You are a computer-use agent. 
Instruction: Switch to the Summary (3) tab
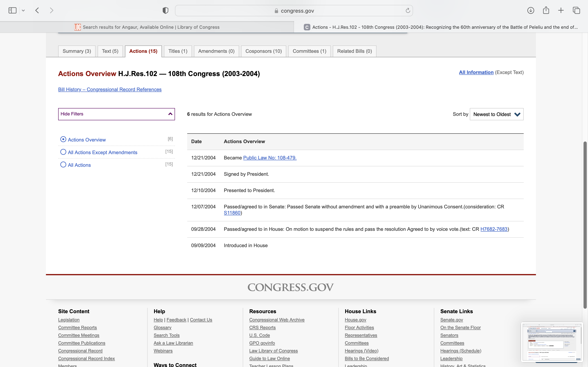(x=77, y=51)
